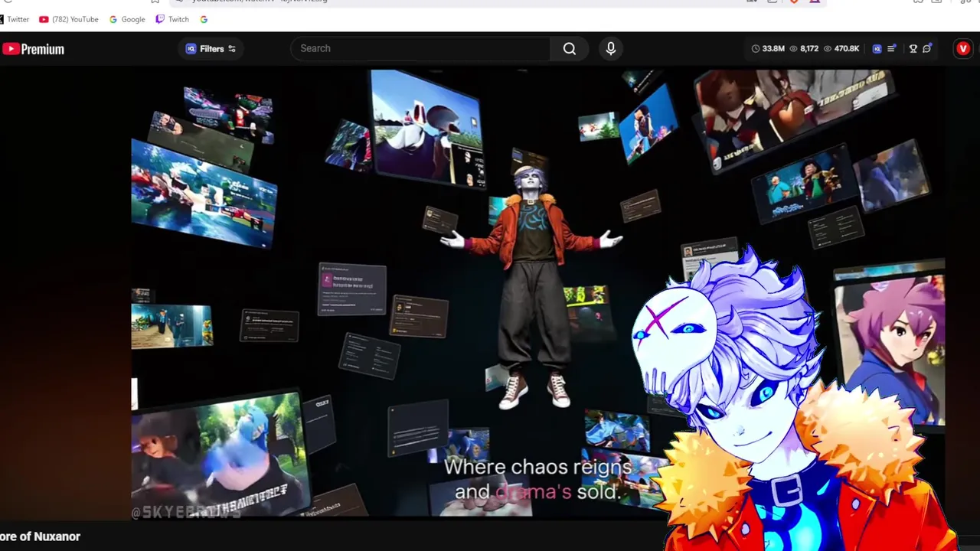Click the filter sliders icon beside Filters
This screenshot has width=980, height=551.
(x=232, y=49)
